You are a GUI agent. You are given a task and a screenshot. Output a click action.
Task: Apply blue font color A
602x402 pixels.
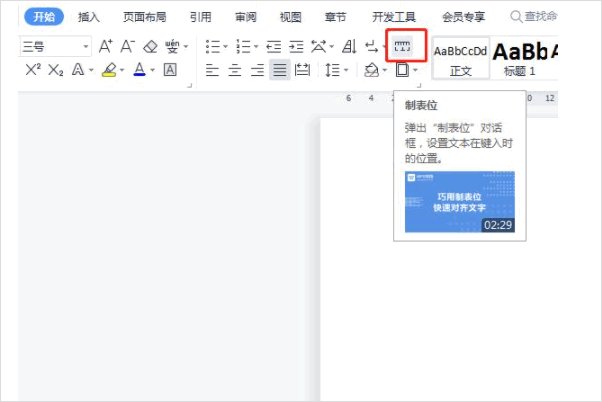139,69
